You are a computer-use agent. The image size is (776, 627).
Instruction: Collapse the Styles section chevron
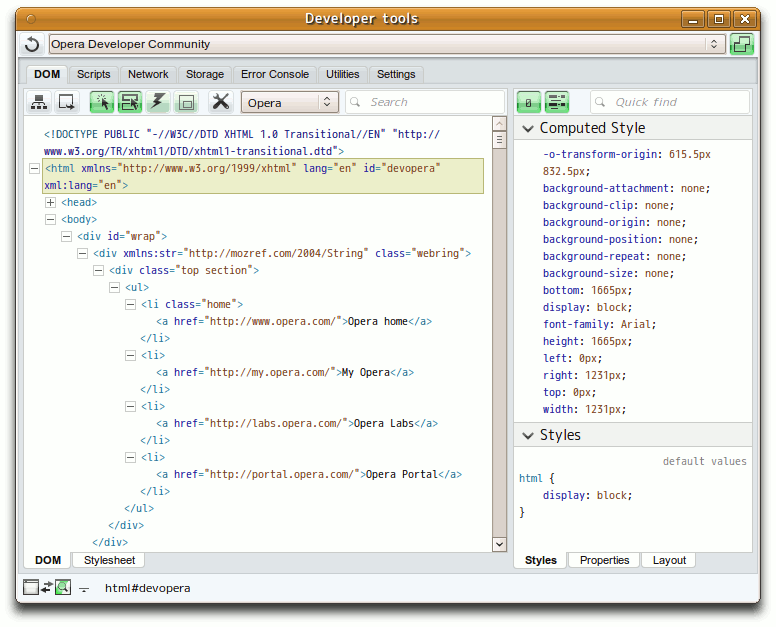tap(528, 435)
